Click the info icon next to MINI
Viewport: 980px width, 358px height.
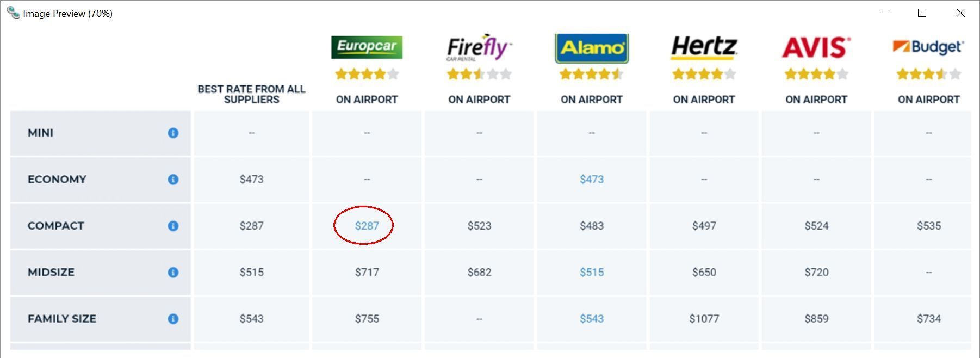173,133
